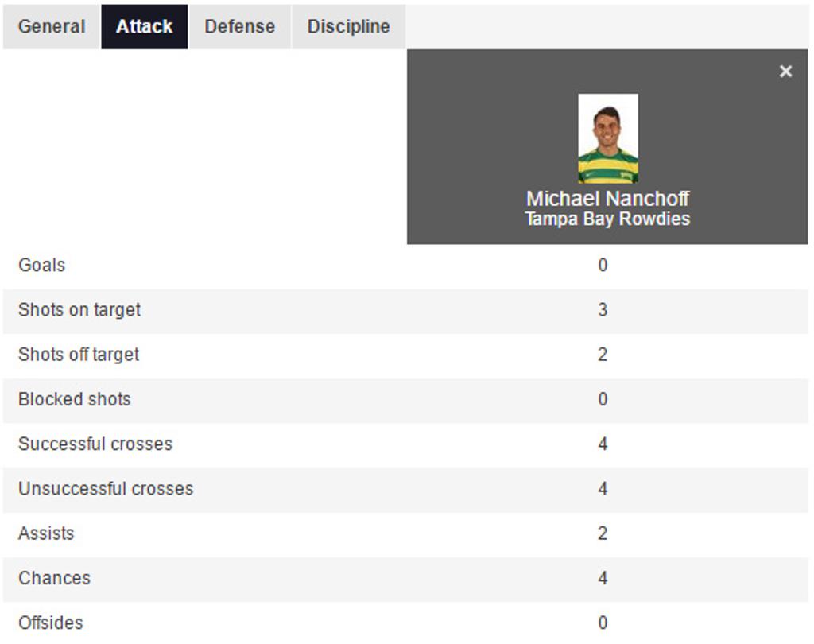Close the Michael Nanchoff player card
The width and height of the screenshot is (814, 644).
785,71
